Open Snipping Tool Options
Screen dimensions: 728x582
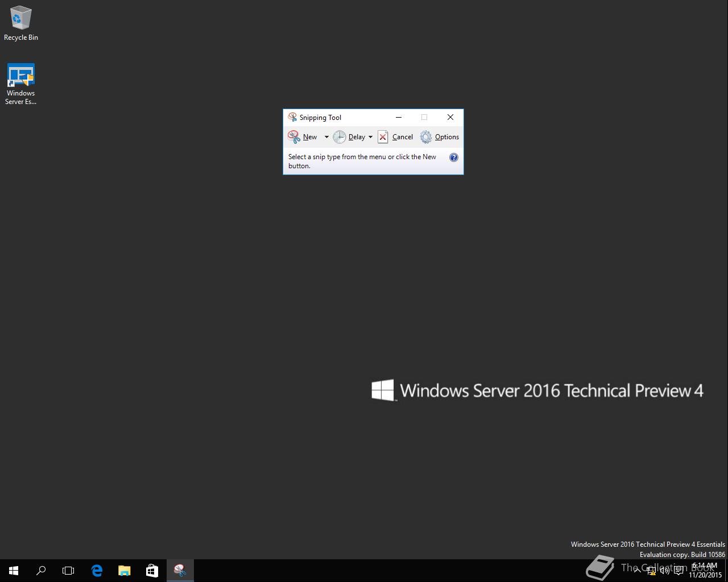click(x=440, y=137)
